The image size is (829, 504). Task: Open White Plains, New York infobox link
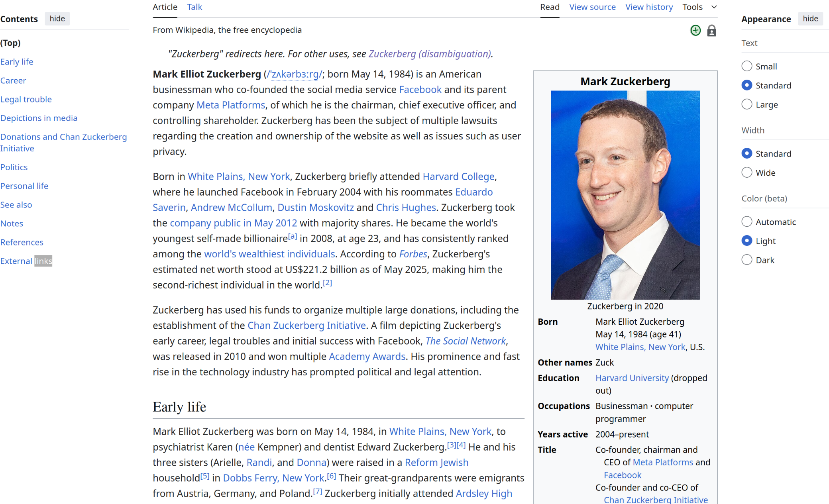640,347
